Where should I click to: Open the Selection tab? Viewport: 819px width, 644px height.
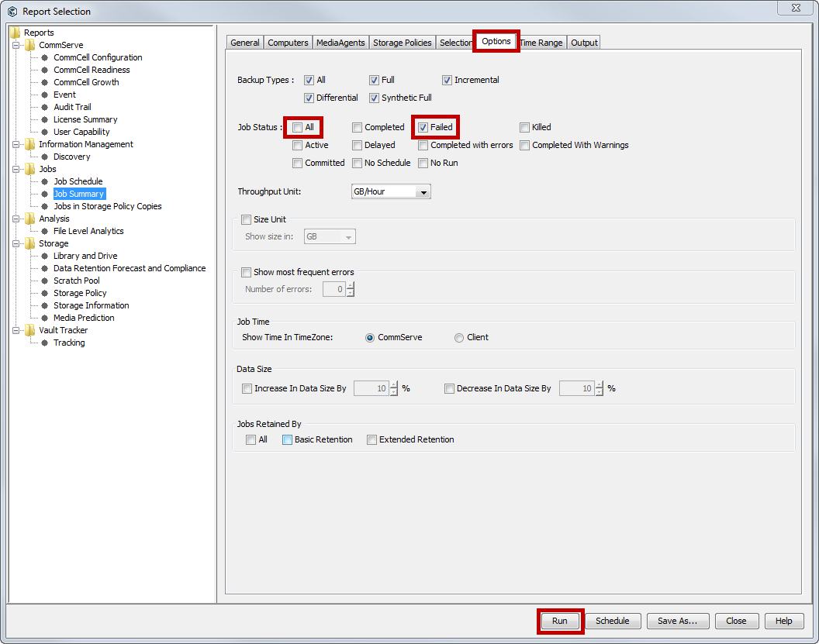(455, 43)
